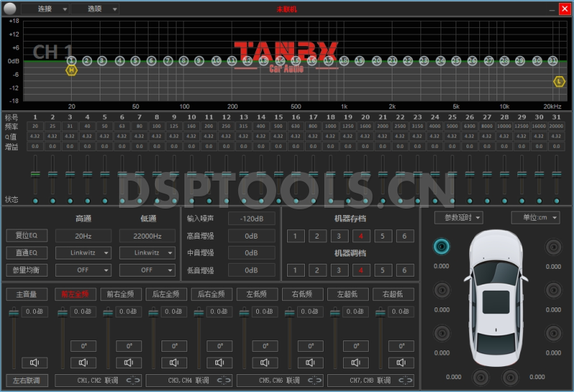
Task: Toggle the CH1,CH2 联调 link icon
Action: [133, 381]
